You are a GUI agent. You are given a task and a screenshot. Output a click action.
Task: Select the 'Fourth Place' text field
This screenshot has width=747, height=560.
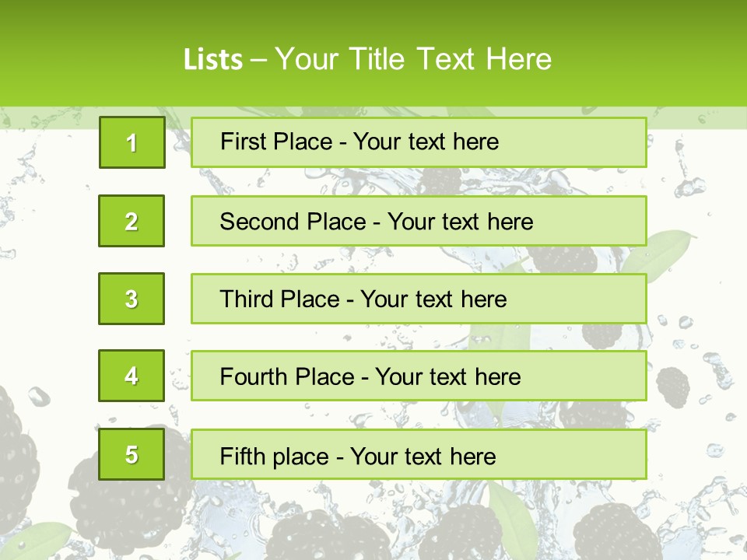pyautogui.click(x=419, y=376)
